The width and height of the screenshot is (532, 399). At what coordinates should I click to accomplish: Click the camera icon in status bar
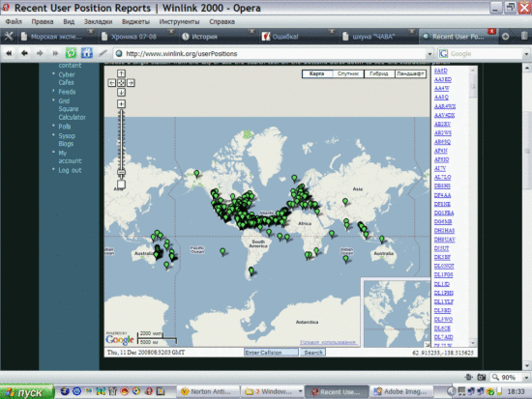[x=481, y=377]
